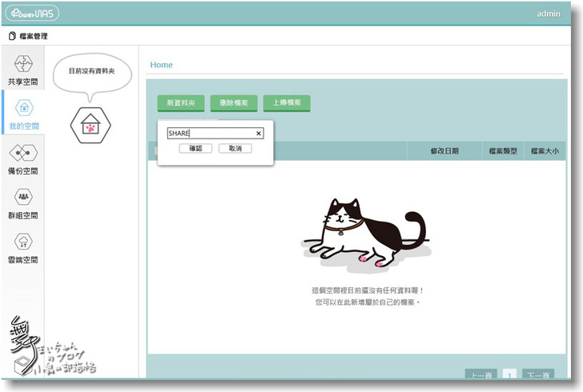Screen dimensions: 583x392
Task: Click the home paw-print hexagon icon
Action: coord(90,126)
